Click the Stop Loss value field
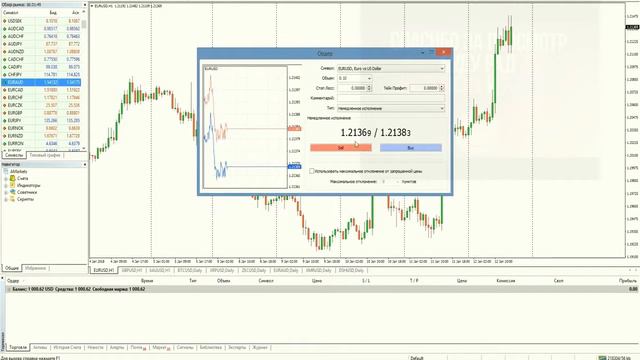This screenshot has height=360, width=640. (352, 88)
